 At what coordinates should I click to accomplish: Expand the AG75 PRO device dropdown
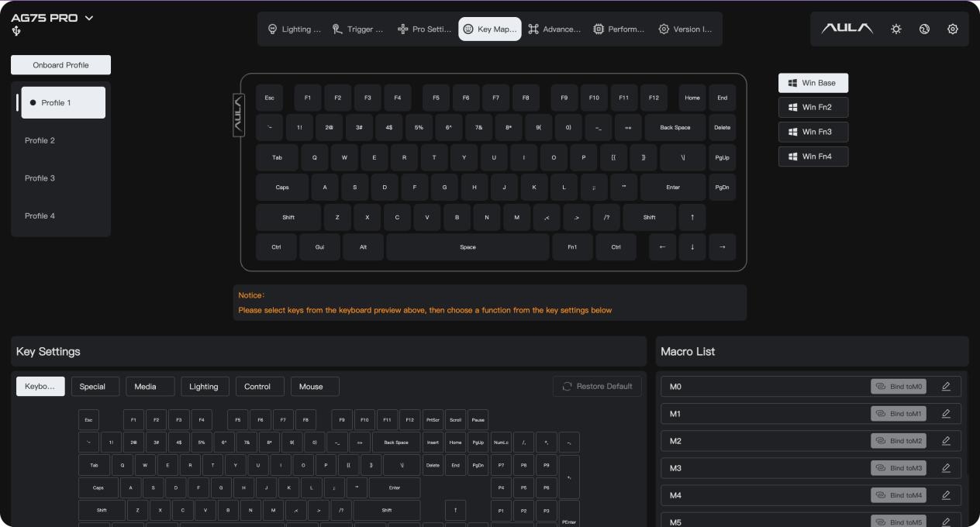(x=89, y=18)
